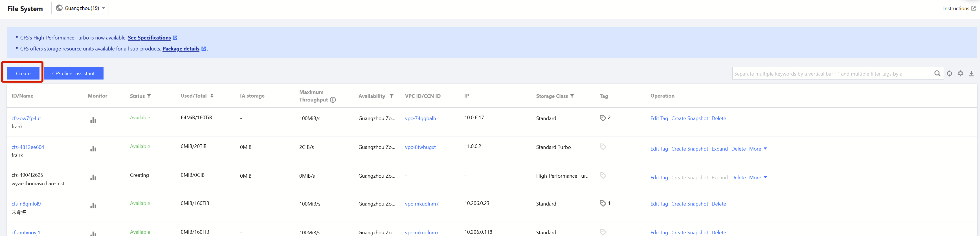Click external link icon next to Package details
The height and width of the screenshot is (236, 980).
point(204,49)
